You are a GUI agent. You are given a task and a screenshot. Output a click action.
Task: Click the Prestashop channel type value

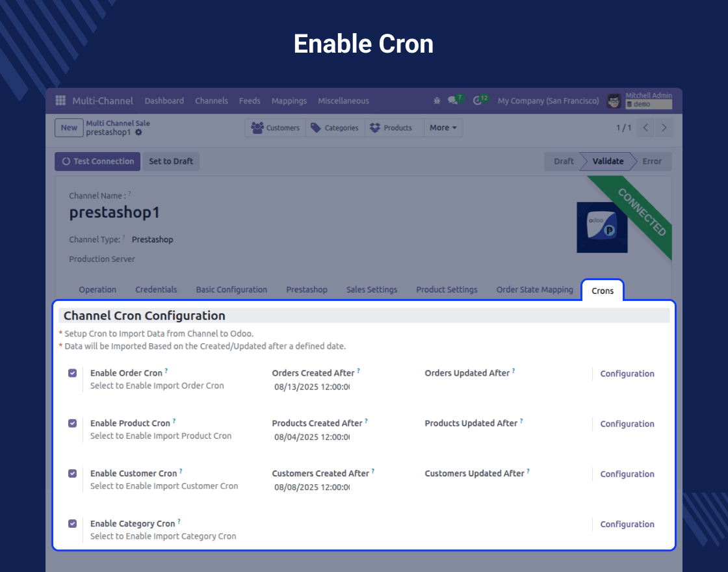(152, 240)
